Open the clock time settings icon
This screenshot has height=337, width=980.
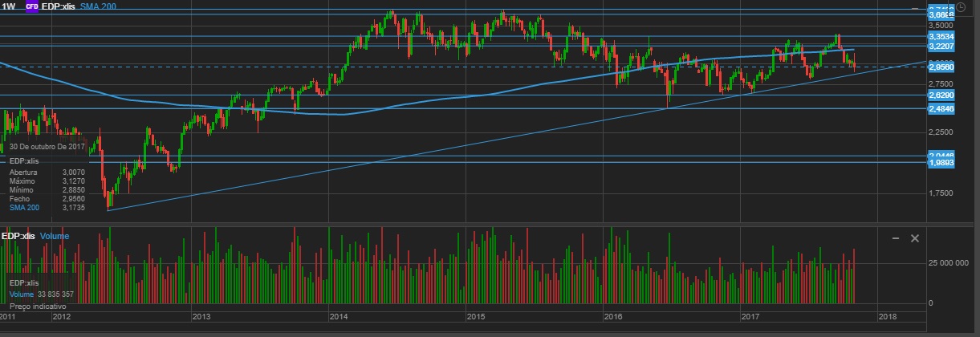[970, 9]
